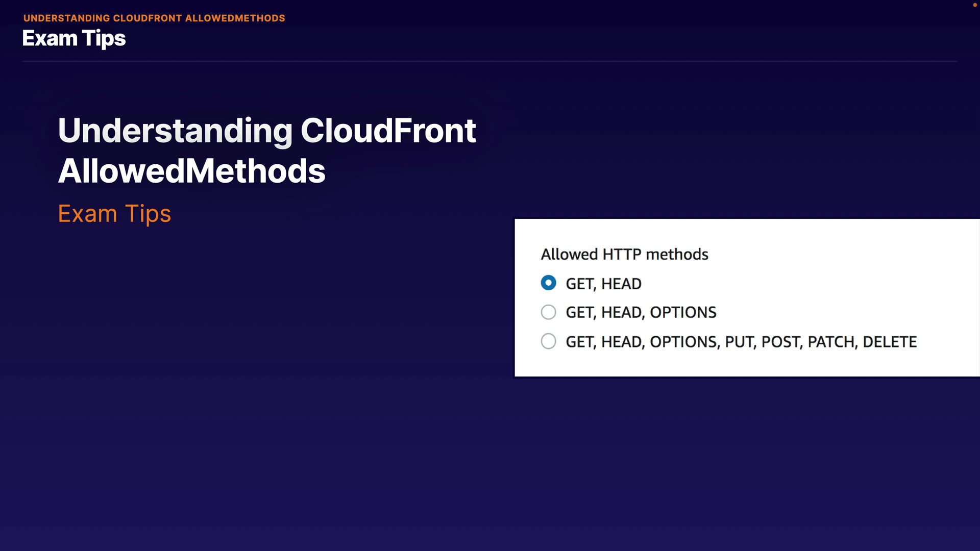Click the "Allowed HTTP methods" heading
The width and height of the screenshot is (980, 551).
click(624, 254)
